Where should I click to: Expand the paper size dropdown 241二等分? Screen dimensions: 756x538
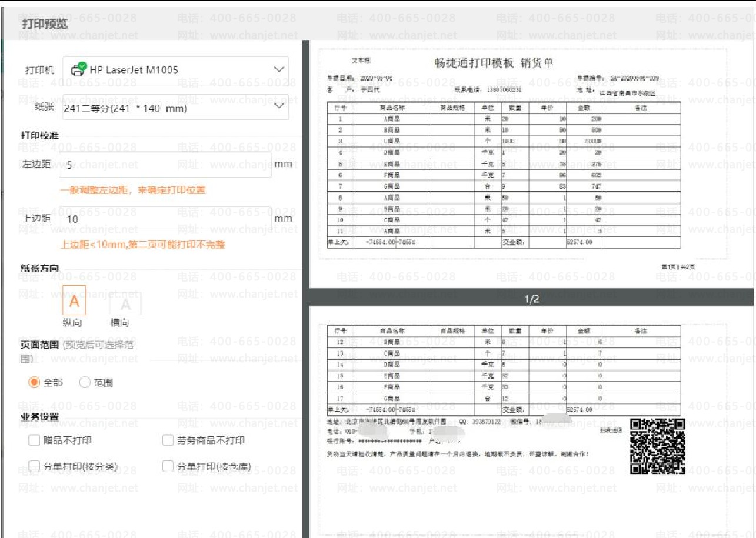point(175,107)
